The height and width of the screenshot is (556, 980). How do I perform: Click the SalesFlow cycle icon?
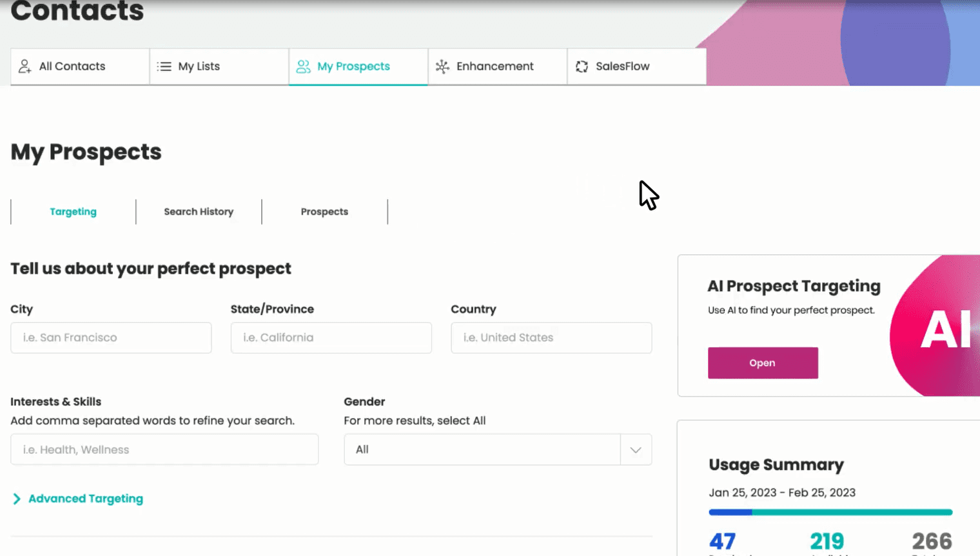pyautogui.click(x=582, y=66)
